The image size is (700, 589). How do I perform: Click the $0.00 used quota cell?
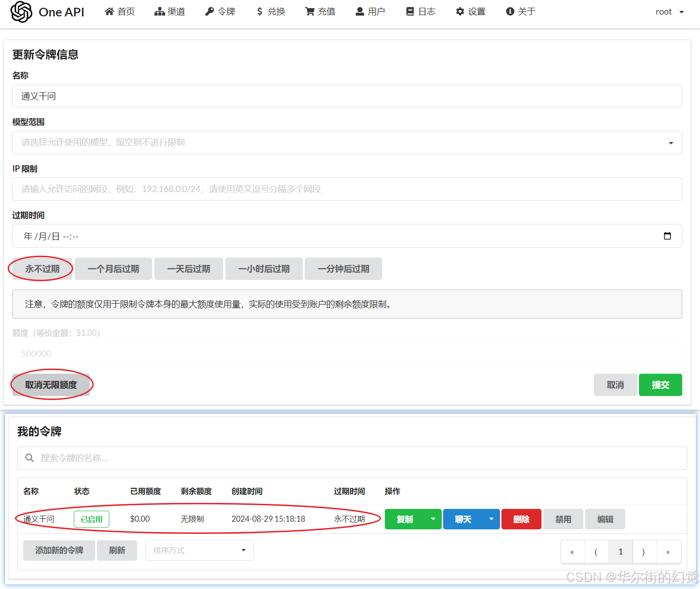tap(140, 519)
